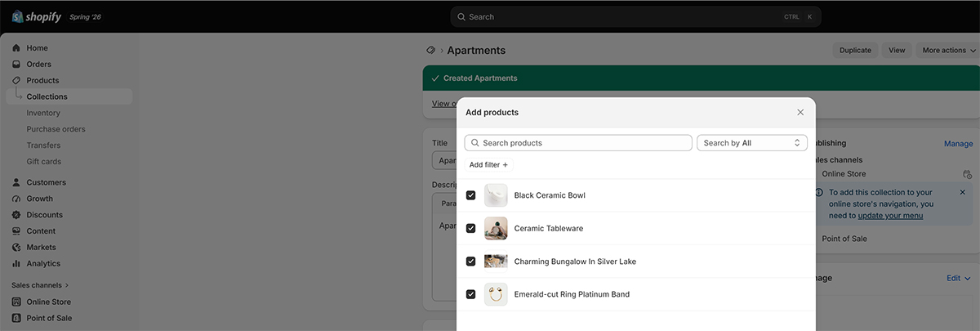Expand the More actions menu

[948, 50]
